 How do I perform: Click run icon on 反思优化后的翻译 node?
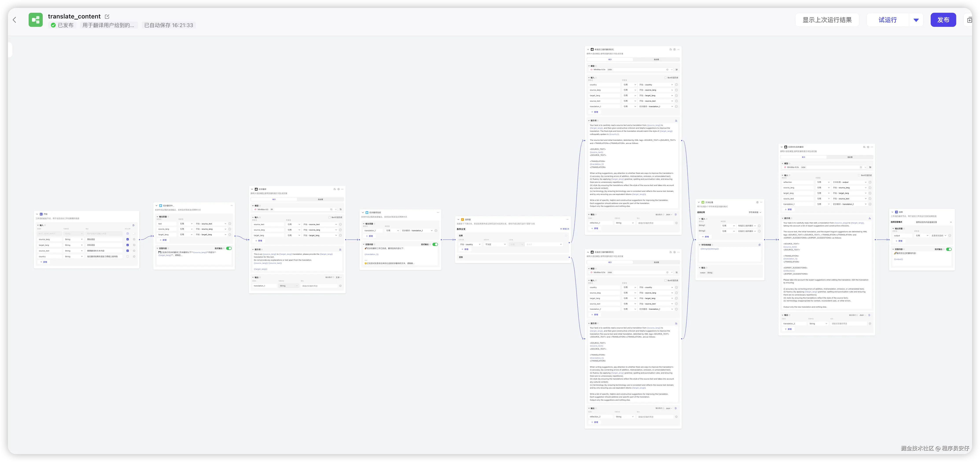tap(868, 147)
